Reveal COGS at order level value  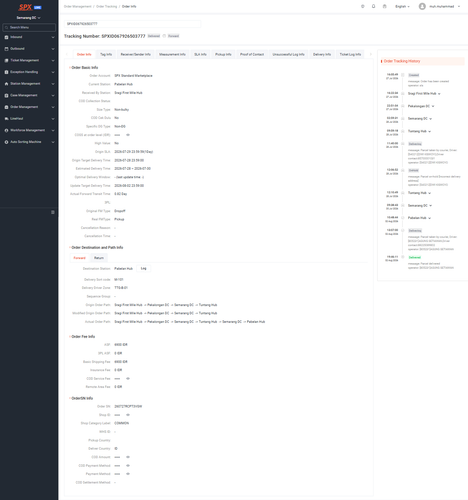[x=128, y=135]
